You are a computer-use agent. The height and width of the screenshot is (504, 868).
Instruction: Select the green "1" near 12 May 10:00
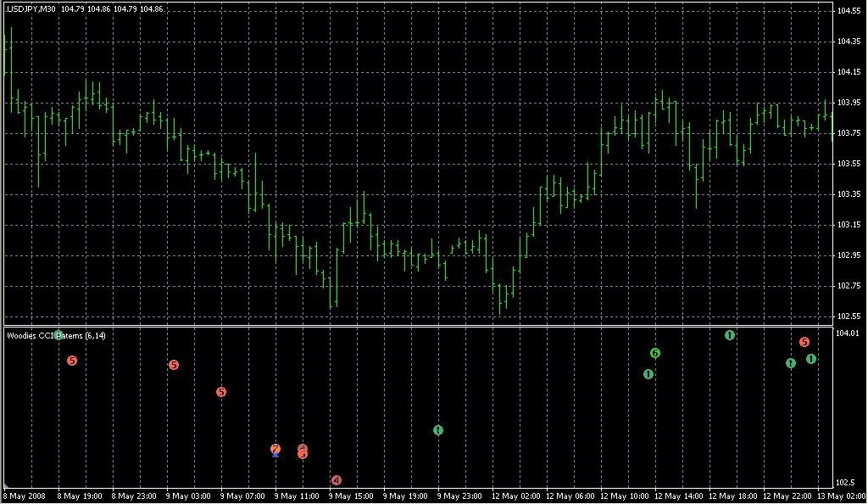(x=650, y=372)
